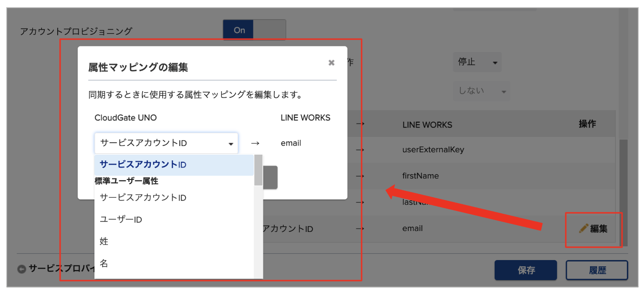Click LINE WORKS column header in table
Image resolution: width=644 pixels, height=293 pixels.
427,125
